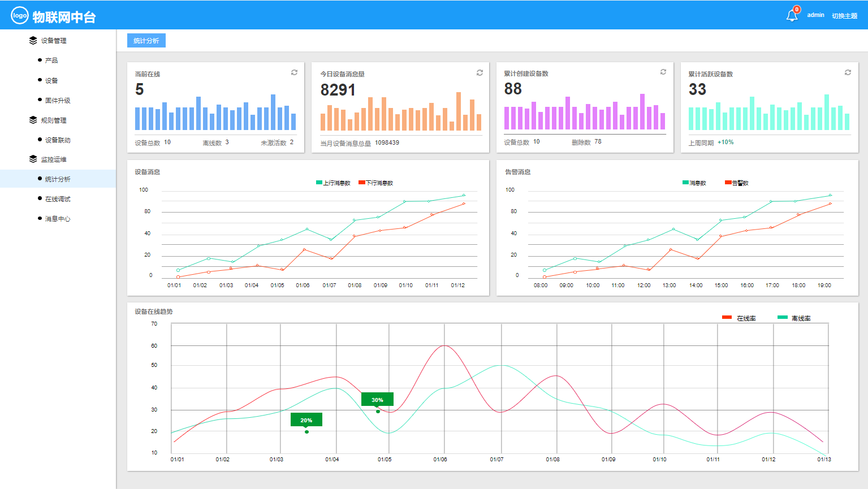This screenshot has height=489, width=868.
Task: Click the 切换主题 link
Action: pyautogui.click(x=844, y=16)
